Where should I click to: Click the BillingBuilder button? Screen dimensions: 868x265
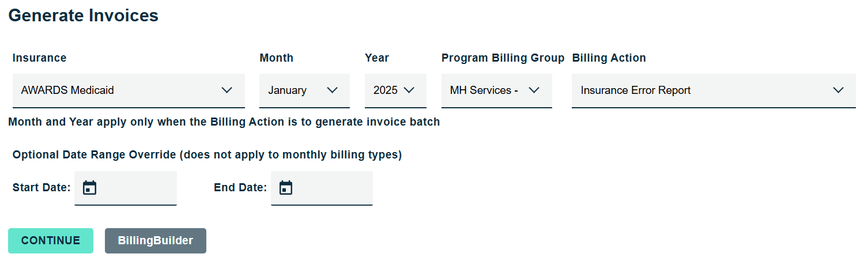tap(155, 241)
